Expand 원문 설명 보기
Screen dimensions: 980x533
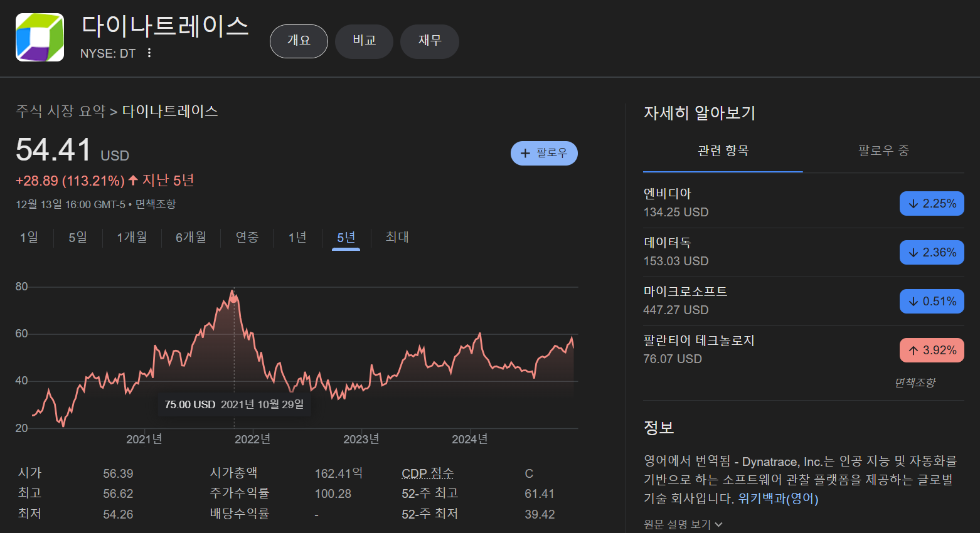click(683, 524)
